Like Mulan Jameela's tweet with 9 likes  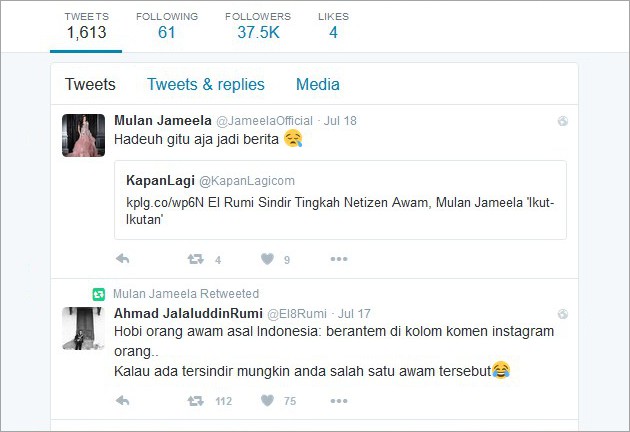click(x=267, y=259)
